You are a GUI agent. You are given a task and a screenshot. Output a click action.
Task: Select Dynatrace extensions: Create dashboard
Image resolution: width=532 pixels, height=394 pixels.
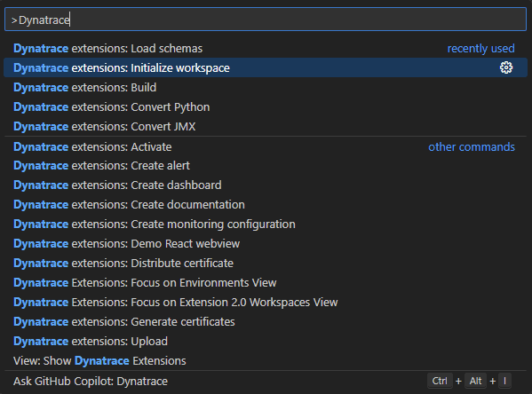pos(266,185)
